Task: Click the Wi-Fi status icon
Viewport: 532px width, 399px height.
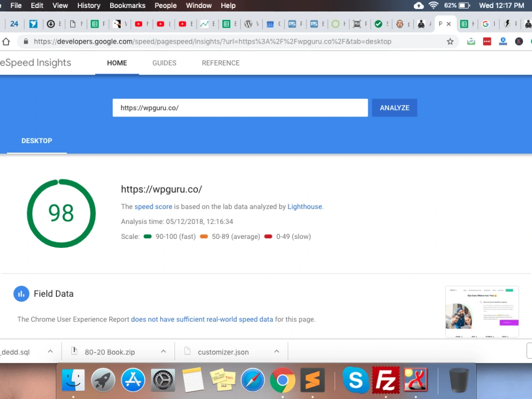Action: click(x=433, y=5)
